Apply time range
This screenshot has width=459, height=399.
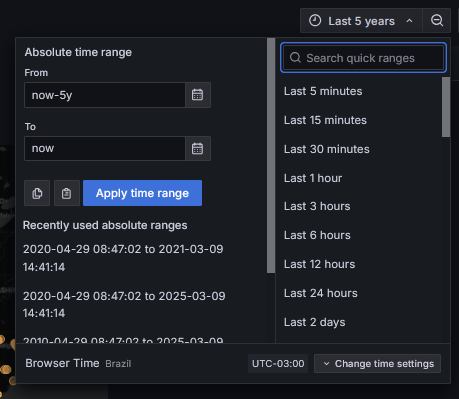click(142, 193)
